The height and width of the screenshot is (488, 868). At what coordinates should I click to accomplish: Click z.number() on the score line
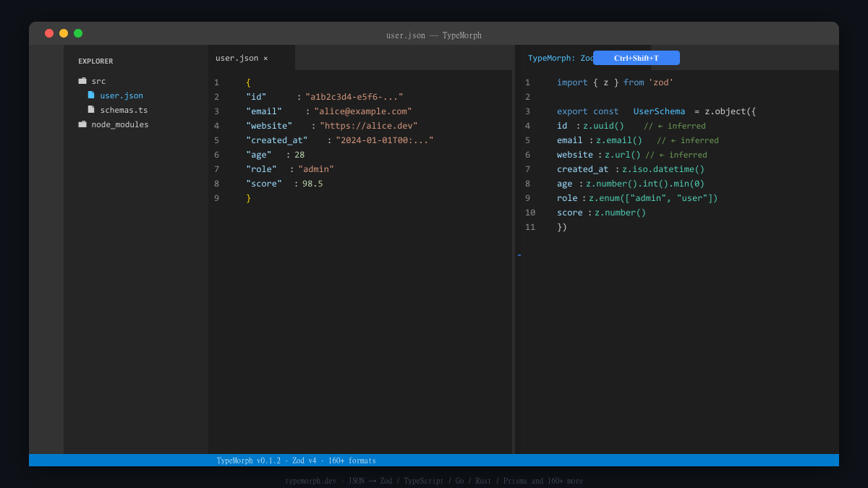point(620,213)
